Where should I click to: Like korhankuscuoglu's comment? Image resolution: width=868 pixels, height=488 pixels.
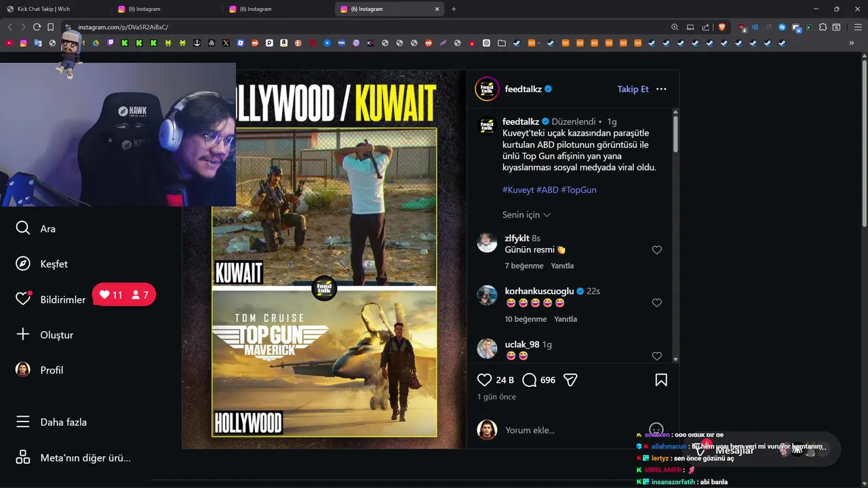click(x=656, y=303)
